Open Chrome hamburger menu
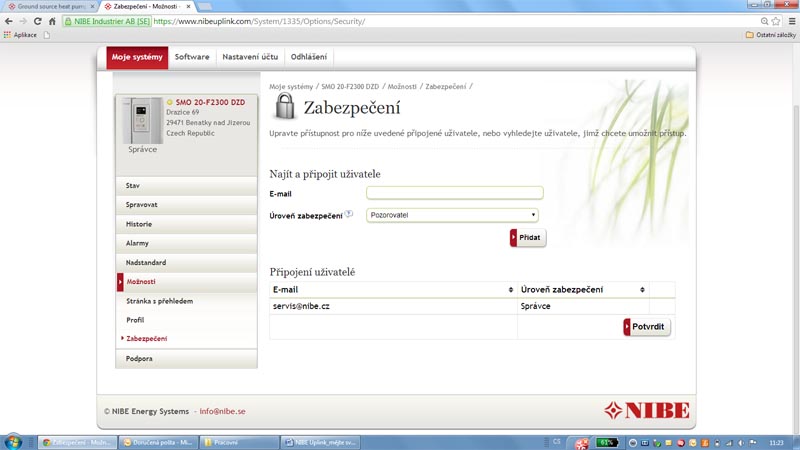Image resolution: width=800 pixels, height=450 pixels. click(792, 21)
